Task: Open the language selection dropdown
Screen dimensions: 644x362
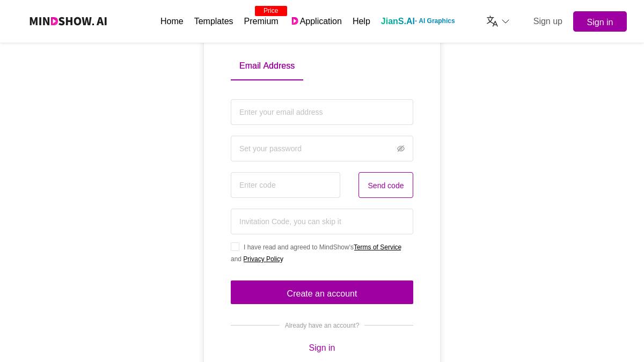Action: [x=505, y=21]
